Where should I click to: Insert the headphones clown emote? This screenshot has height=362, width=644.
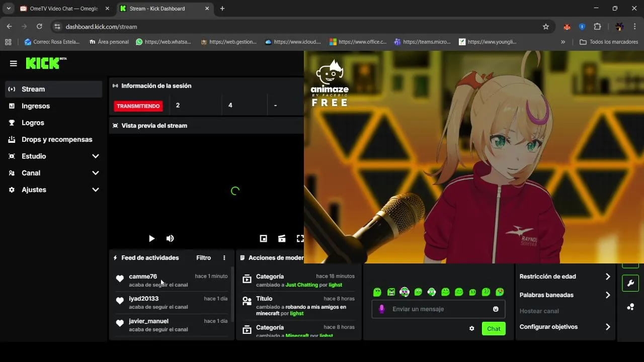click(x=405, y=292)
